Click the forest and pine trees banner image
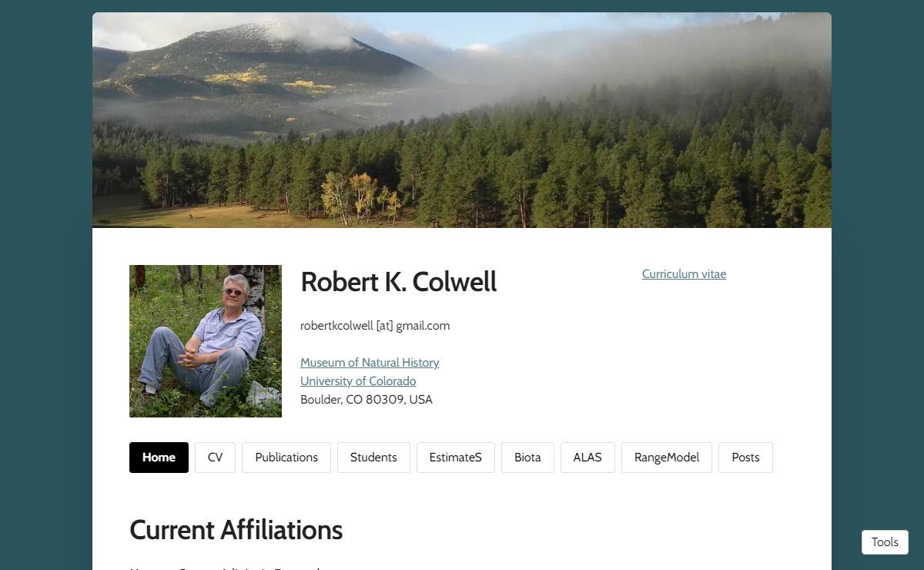The width and height of the screenshot is (924, 570). (462, 120)
